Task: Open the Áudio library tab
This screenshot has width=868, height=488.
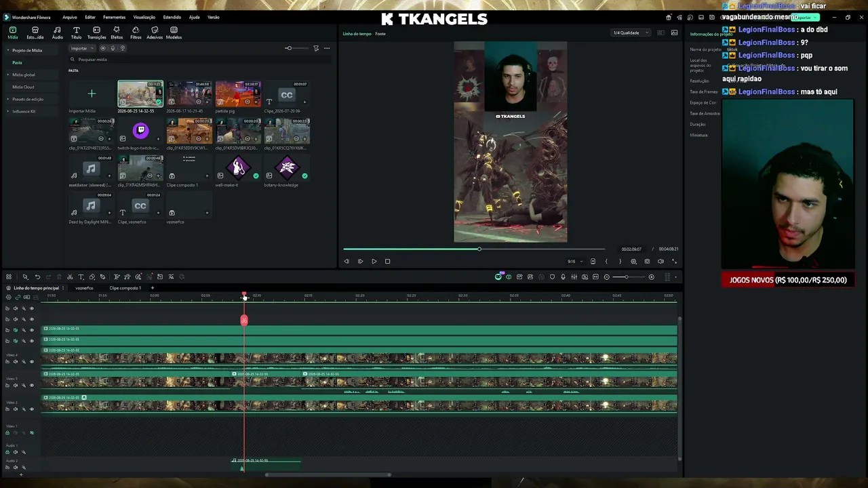Action: tap(57, 33)
